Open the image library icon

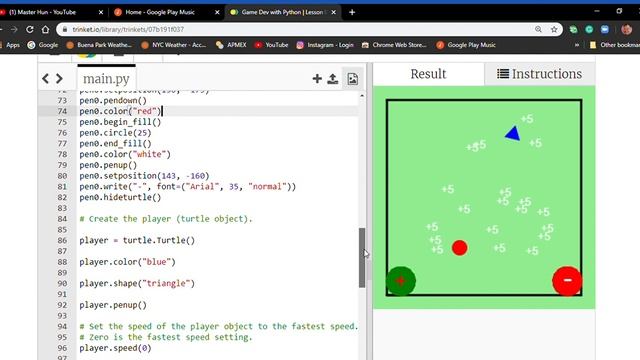pos(353,79)
